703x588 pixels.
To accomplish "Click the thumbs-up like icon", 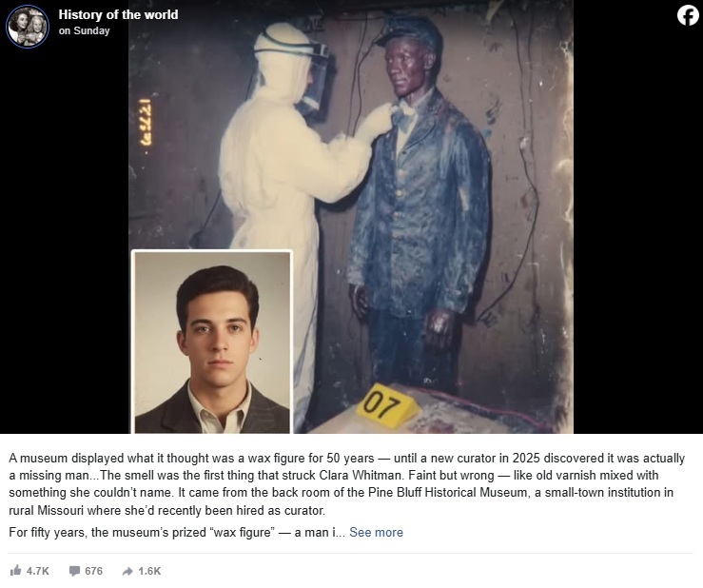I will click(x=15, y=570).
